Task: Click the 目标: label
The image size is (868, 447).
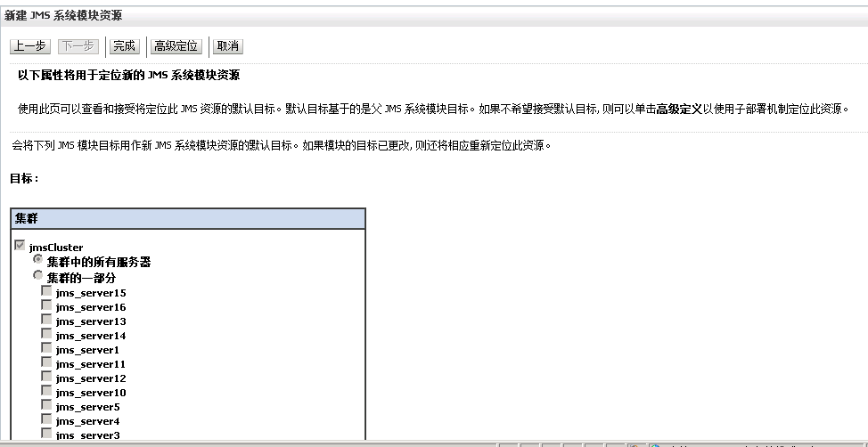Action: 24,179
